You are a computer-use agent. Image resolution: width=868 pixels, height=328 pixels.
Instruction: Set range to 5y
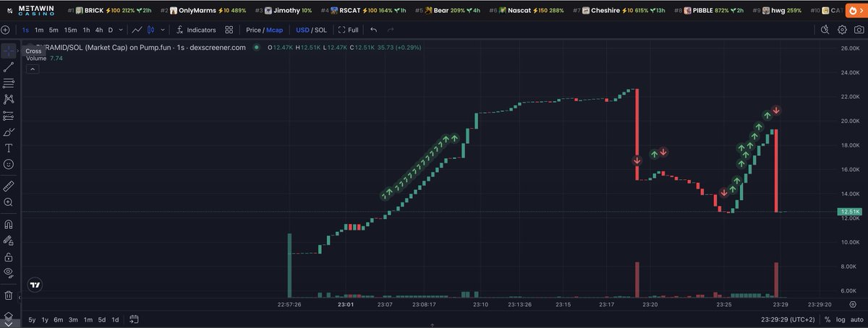coord(32,319)
